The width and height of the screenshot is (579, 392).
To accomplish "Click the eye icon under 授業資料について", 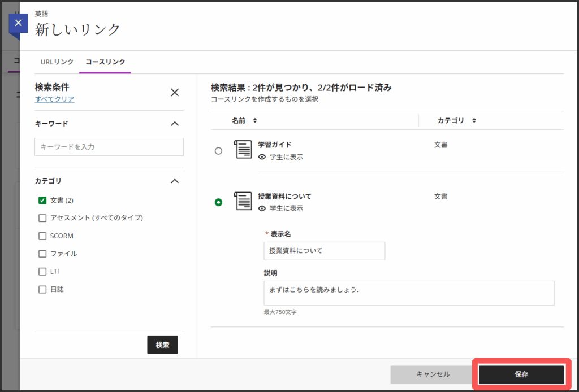I will tap(262, 208).
